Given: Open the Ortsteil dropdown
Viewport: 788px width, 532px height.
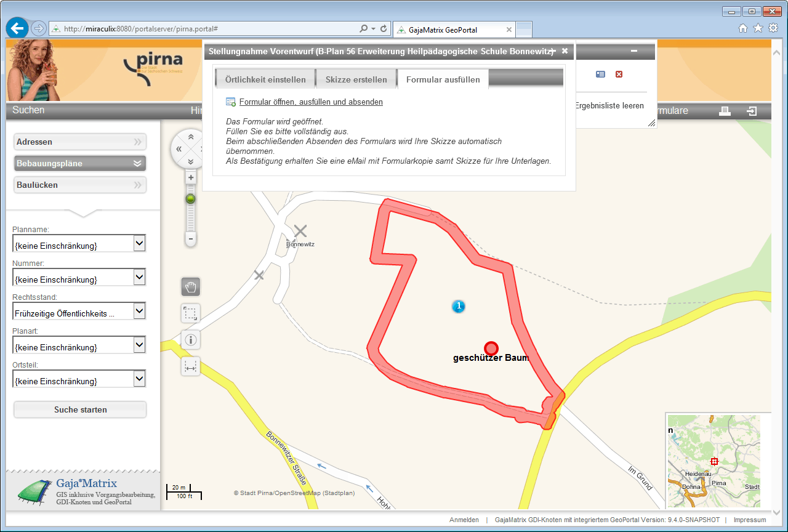Looking at the screenshot, I should point(140,379).
